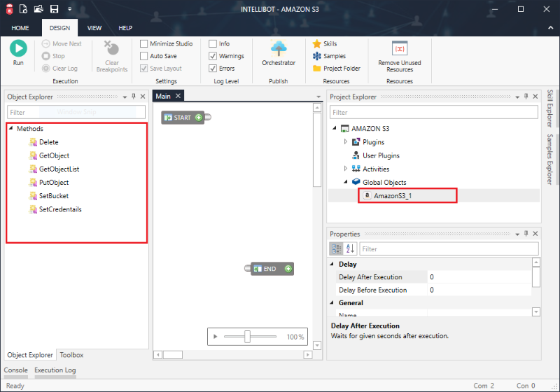Disable Warnings log level checkbox
The width and height of the screenshot is (560, 392).
pos(213,56)
